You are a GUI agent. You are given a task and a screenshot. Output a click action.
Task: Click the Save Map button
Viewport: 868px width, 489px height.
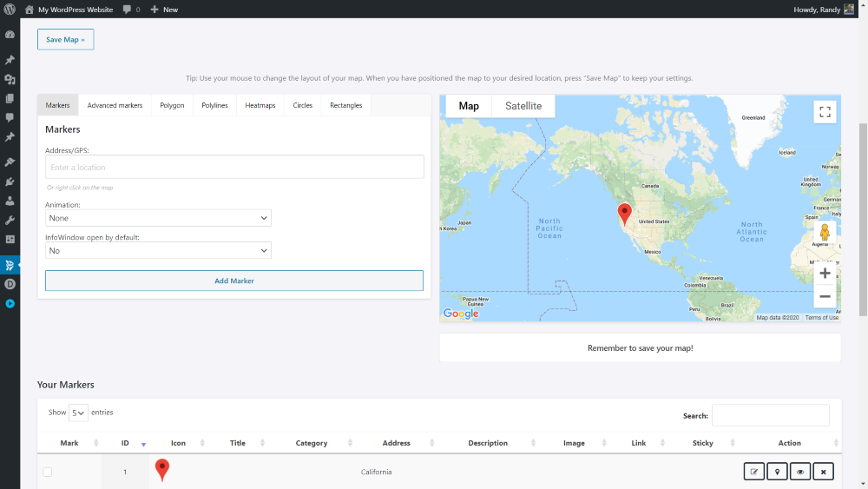pyautogui.click(x=65, y=39)
